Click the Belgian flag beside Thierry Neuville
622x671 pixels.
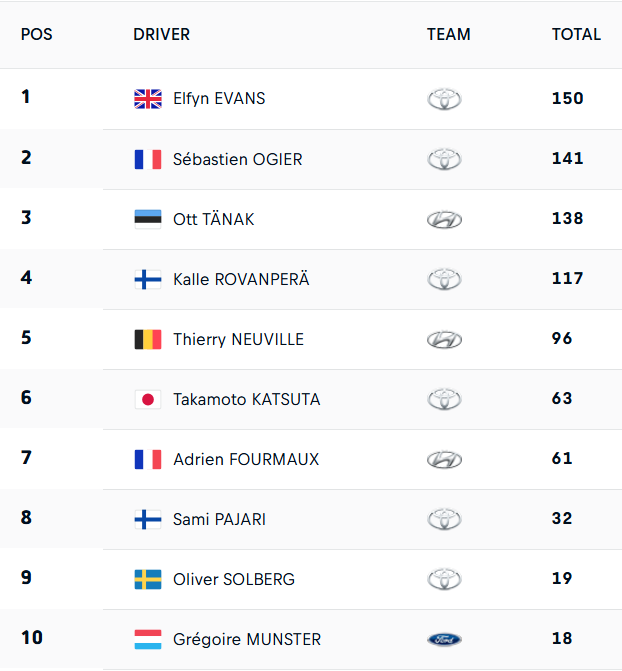coord(148,339)
